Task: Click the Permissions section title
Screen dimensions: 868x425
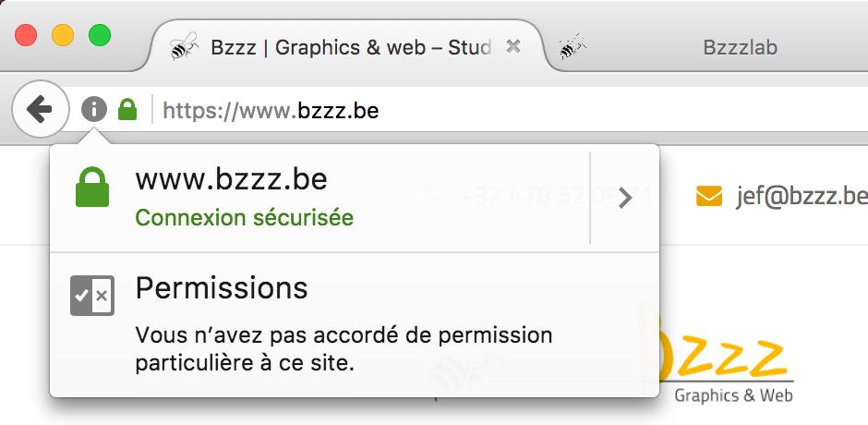Action: coord(222,288)
